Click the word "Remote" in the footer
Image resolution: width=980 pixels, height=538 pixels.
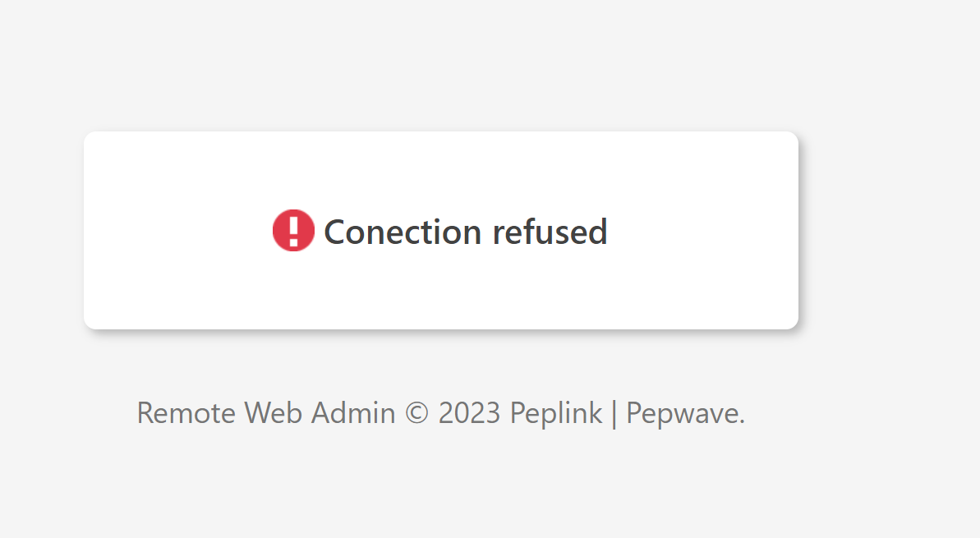click(x=186, y=412)
